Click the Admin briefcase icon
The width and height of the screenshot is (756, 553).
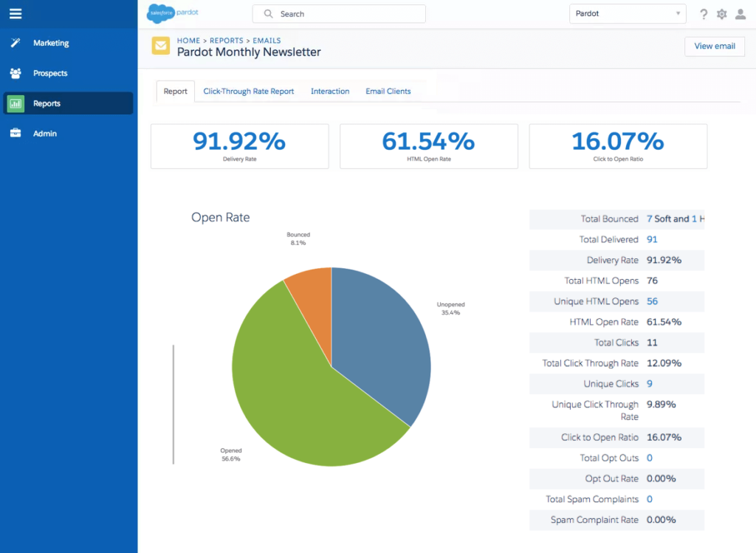16,133
